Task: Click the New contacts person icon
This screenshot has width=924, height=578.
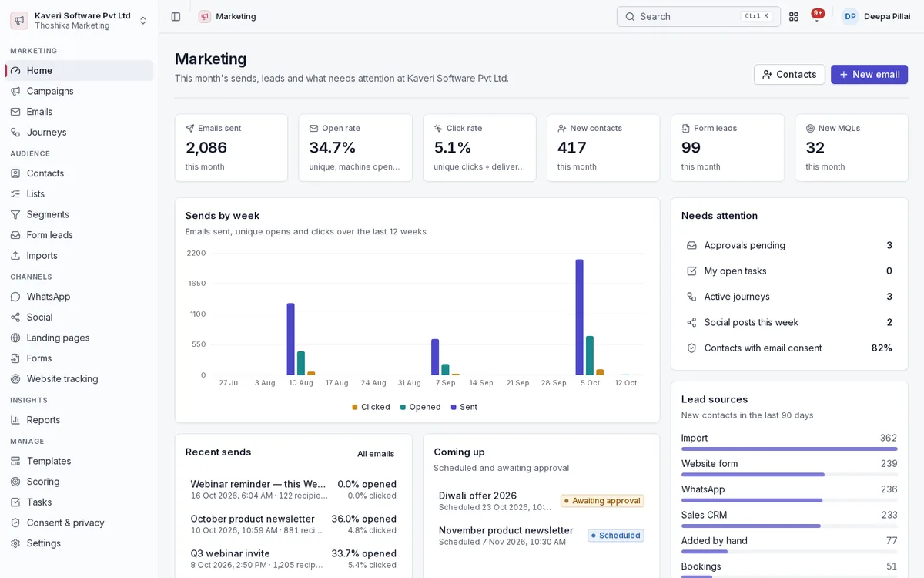Action: (x=562, y=129)
